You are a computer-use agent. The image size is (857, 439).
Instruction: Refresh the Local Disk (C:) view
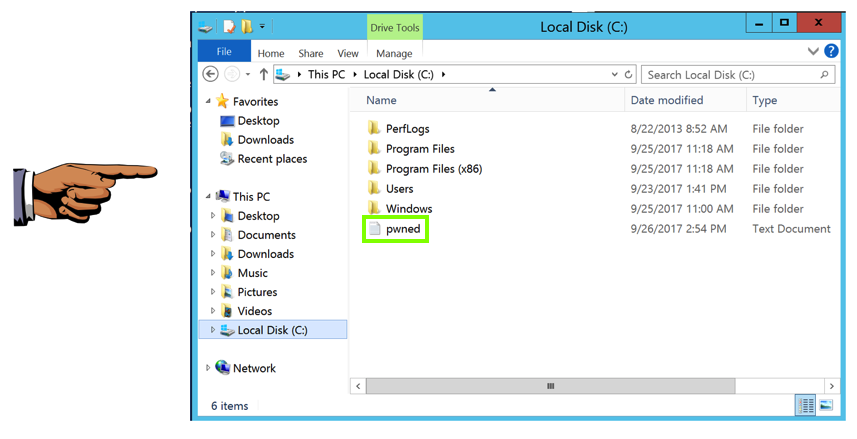coord(629,74)
